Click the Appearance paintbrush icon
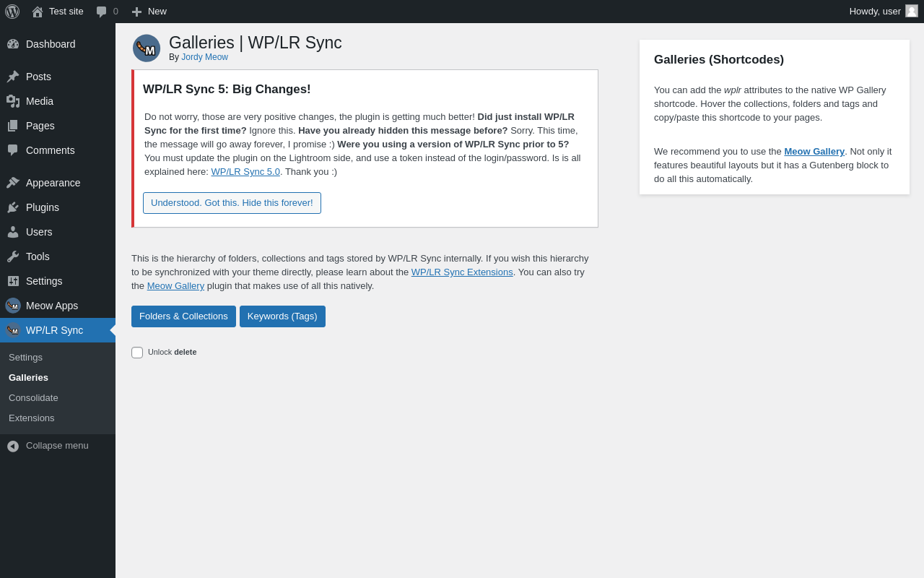The width and height of the screenshot is (924, 578). click(13, 183)
